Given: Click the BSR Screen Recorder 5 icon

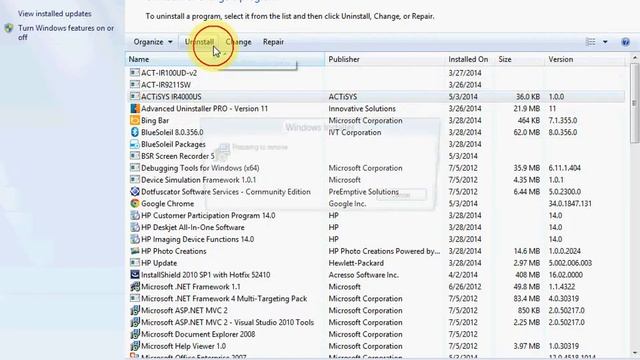Looking at the screenshot, I should [x=135, y=156].
